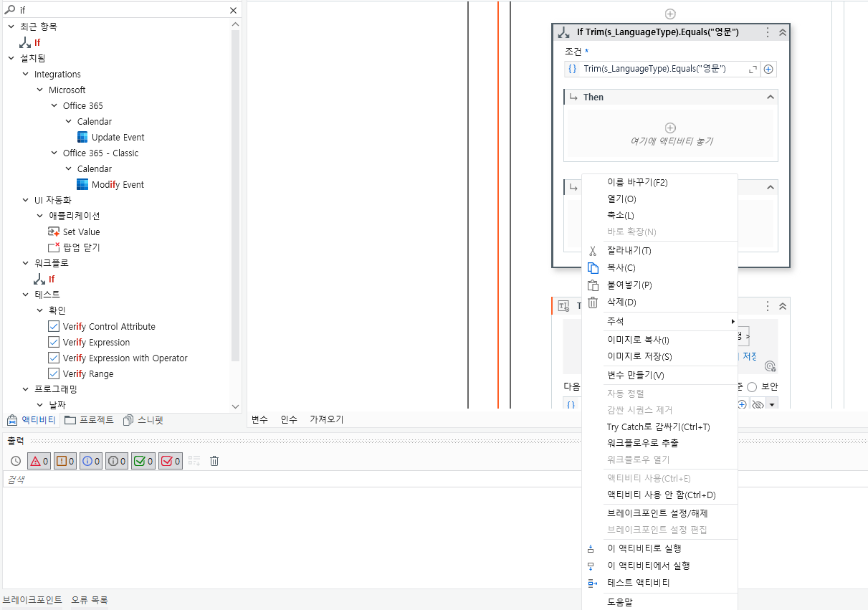Click the curly braces icon in Type Into field
Viewport: 868px width, 610px height.
571,404
